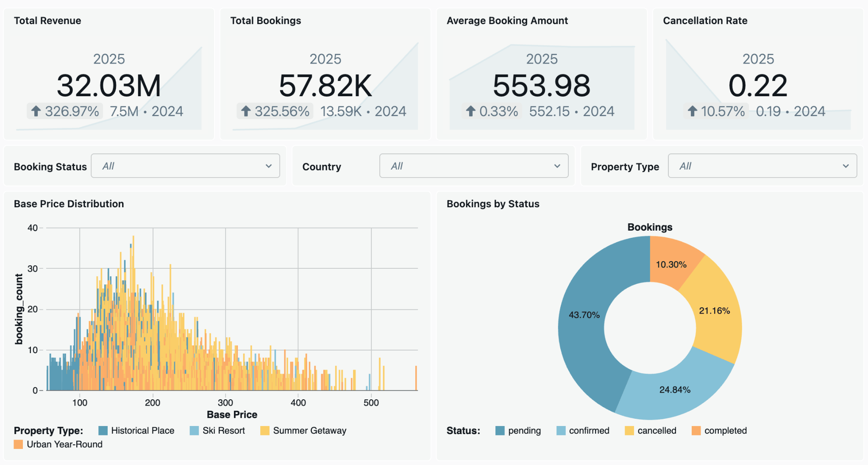
Task: Click the 43.70% pending donut slice
Action: point(584,315)
